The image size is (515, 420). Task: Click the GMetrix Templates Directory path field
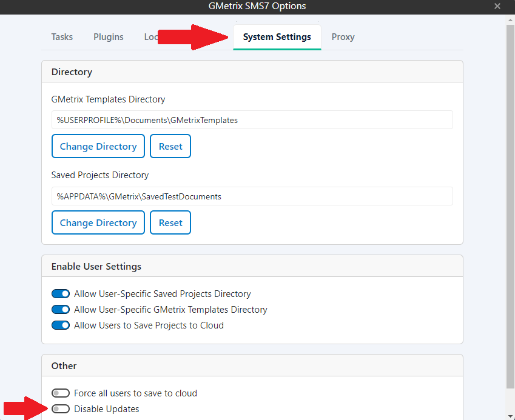[252, 120]
